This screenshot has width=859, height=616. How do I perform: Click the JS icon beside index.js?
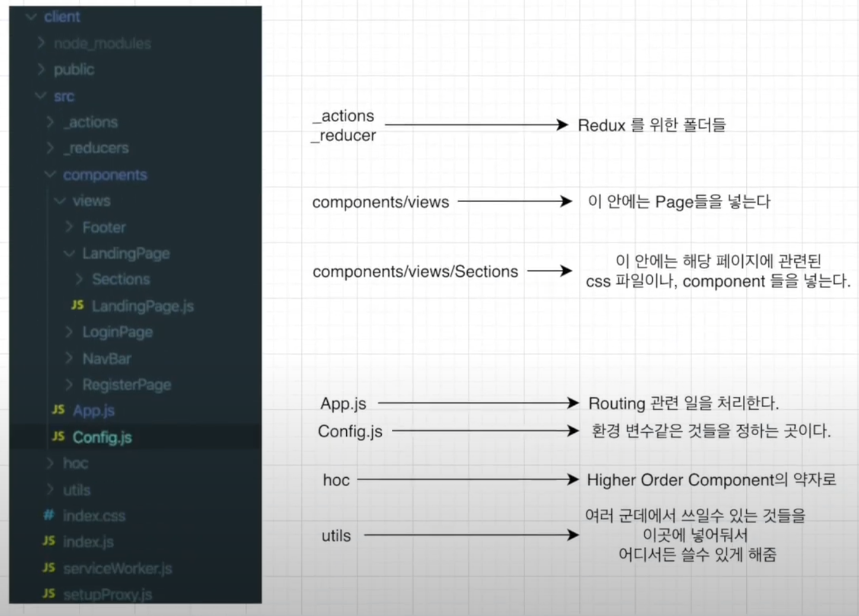49,541
